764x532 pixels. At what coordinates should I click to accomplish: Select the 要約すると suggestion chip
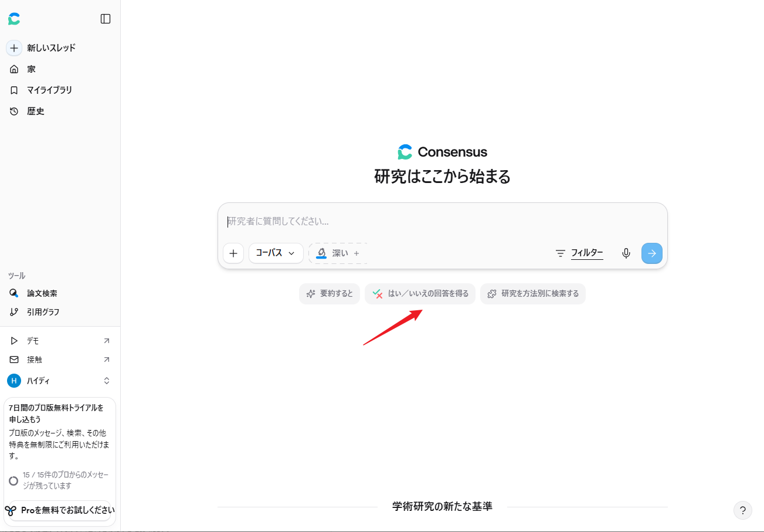pos(330,294)
